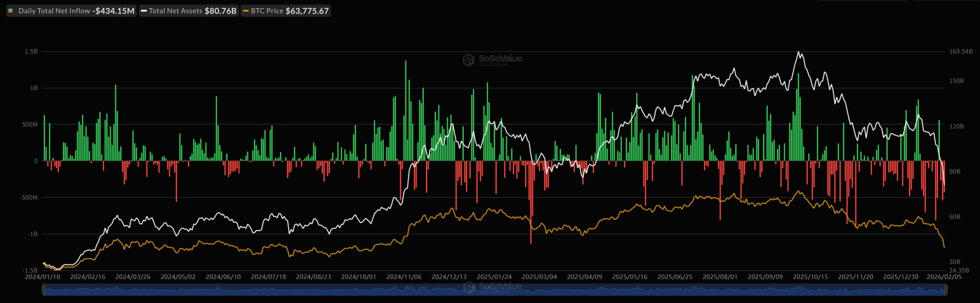The width and height of the screenshot is (980, 303).
Task: Click the 2026/02/05 end date label
Action: [x=944, y=277]
